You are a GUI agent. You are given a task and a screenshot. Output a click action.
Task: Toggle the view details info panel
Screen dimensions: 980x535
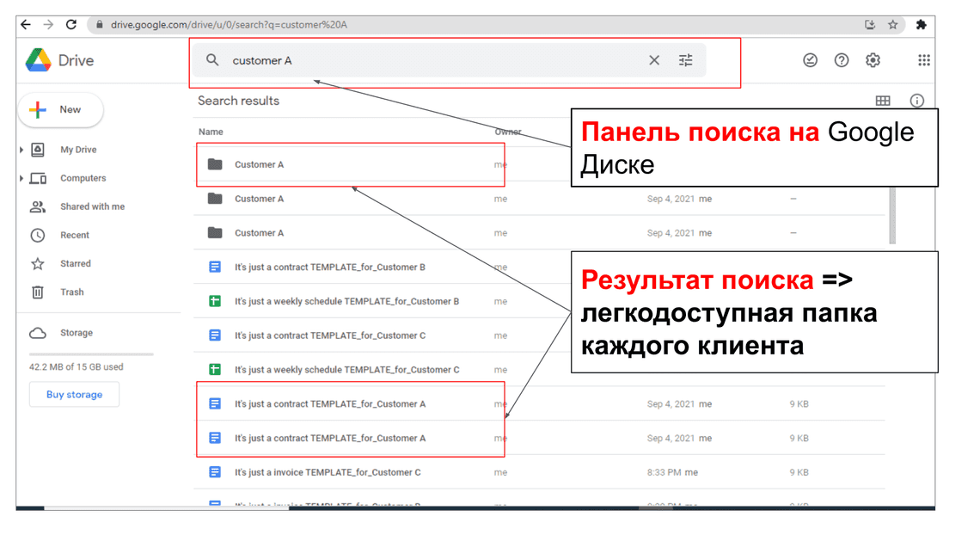(917, 101)
